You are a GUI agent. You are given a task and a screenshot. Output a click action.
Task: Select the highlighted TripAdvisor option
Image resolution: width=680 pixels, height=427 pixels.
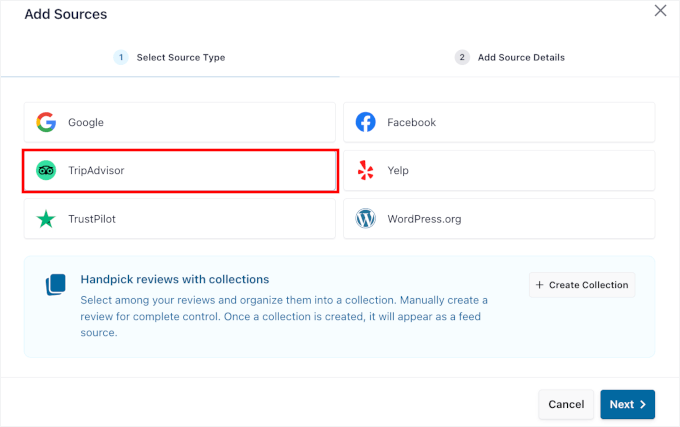point(180,171)
